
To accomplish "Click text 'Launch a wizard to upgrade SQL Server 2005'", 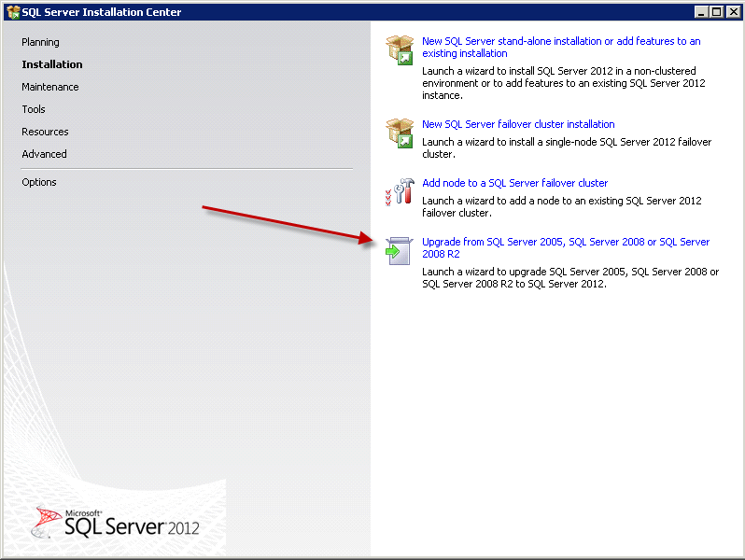I will (x=525, y=272).
